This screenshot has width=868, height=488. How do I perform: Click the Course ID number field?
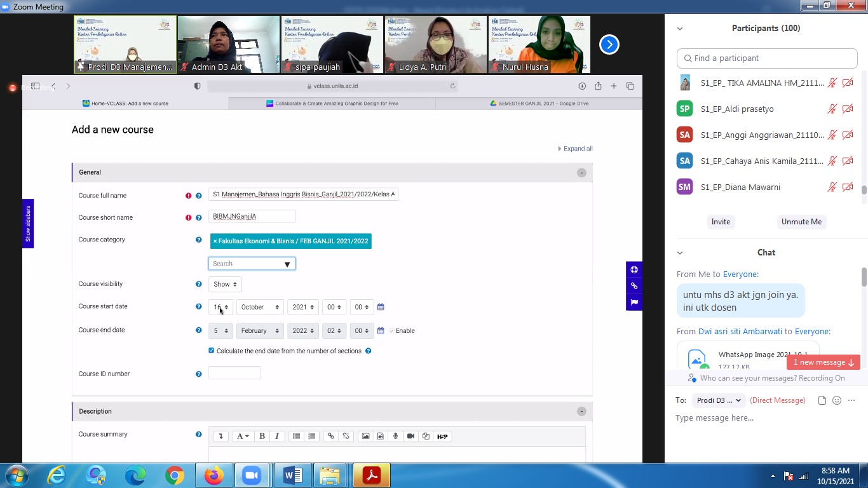(234, 373)
